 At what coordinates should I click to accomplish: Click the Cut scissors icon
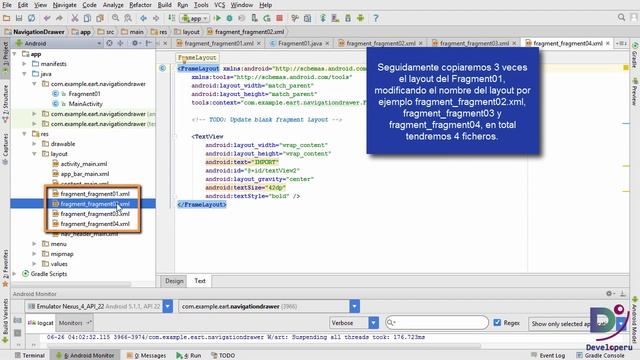tap(75, 18)
